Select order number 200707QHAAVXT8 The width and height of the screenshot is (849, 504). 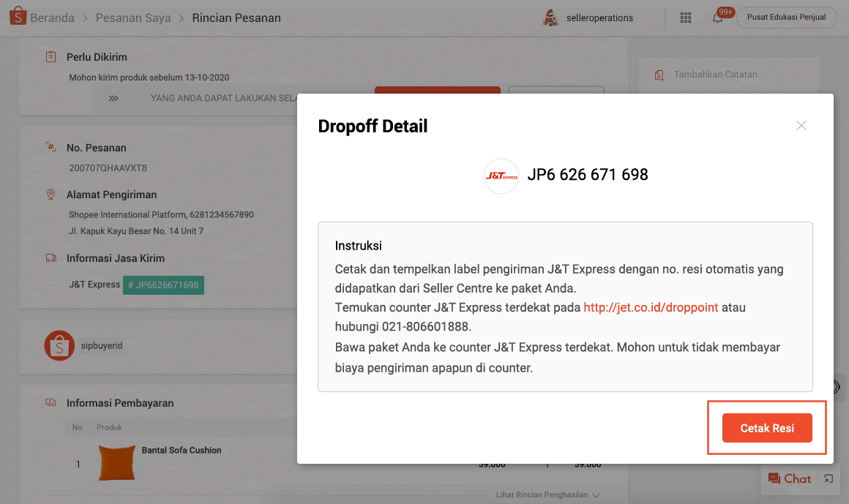point(108,168)
